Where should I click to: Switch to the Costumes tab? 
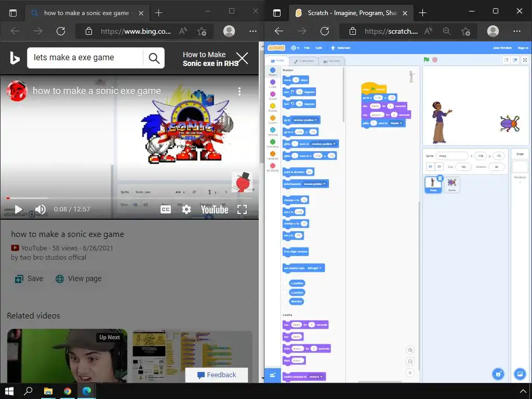pos(303,61)
